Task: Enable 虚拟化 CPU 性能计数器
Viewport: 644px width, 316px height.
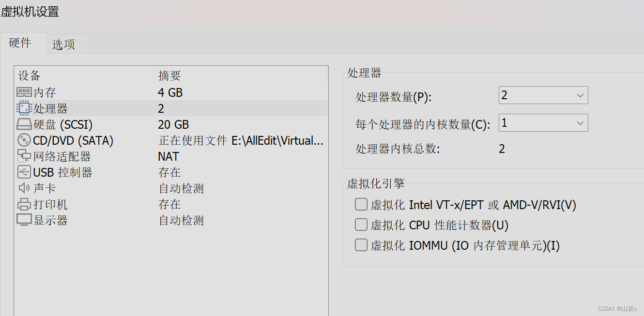Action: click(361, 225)
